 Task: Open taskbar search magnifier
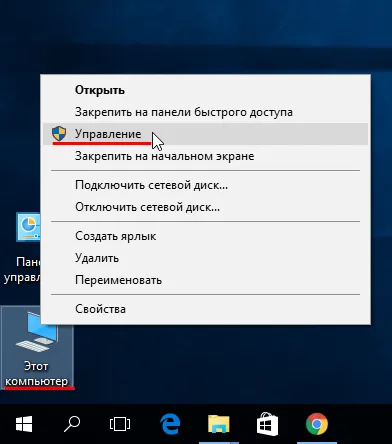(x=72, y=424)
